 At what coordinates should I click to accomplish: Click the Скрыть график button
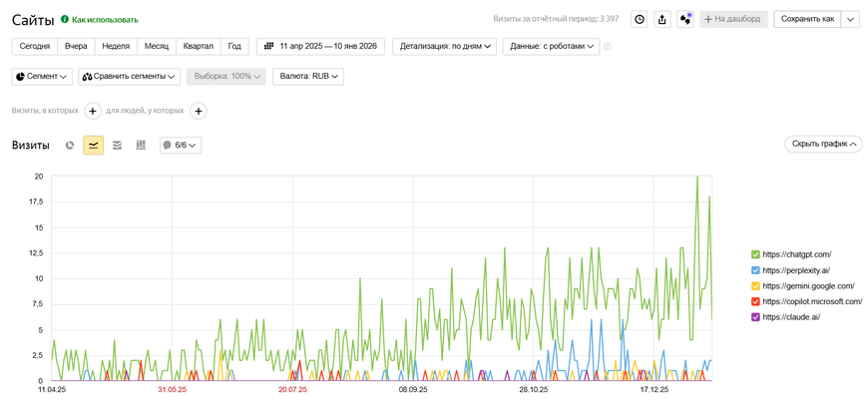point(823,144)
